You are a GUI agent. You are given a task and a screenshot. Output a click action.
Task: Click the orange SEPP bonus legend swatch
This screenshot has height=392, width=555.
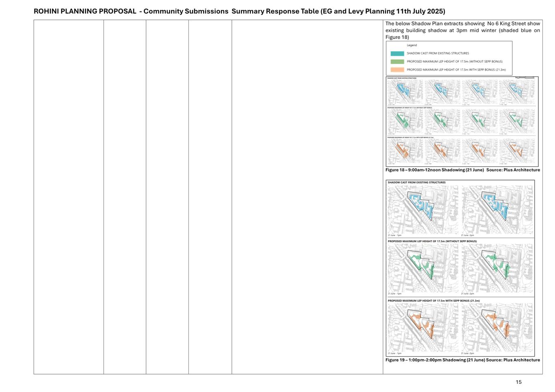pos(397,70)
